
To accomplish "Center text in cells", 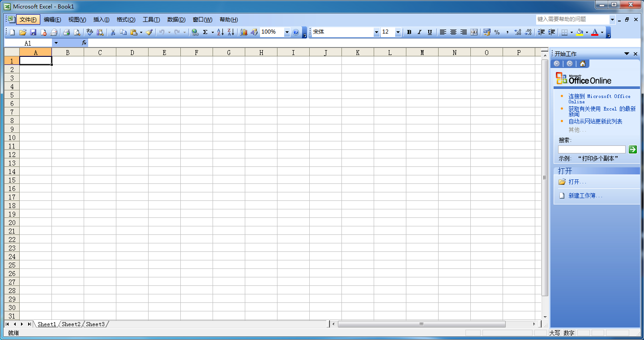I will pyautogui.click(x=453, y=32).
